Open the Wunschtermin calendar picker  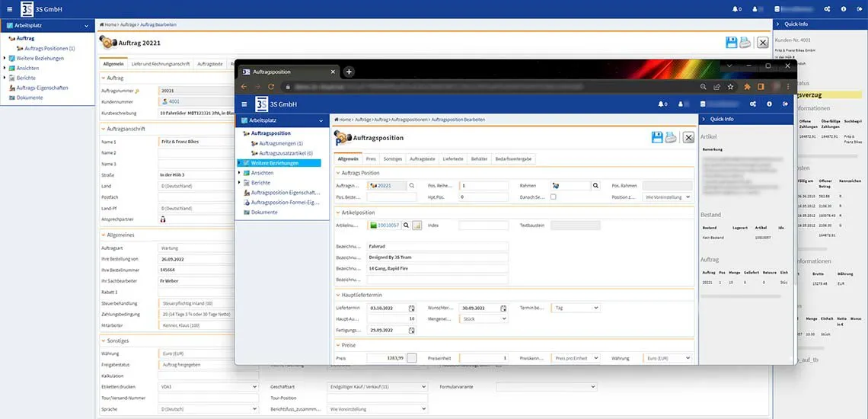[503, 309]
